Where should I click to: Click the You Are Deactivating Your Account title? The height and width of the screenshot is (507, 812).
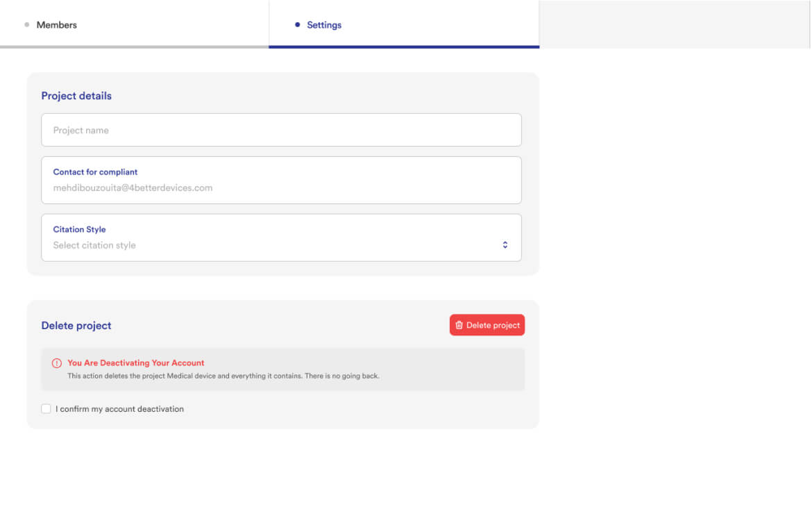(x=135, y=363)
